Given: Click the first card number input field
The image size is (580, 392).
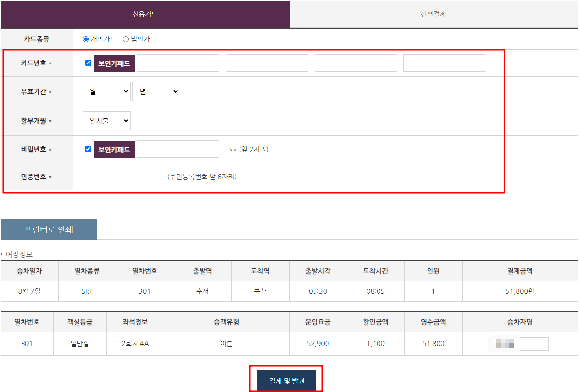Looking at the screenshot, I should pyautogui.click(x=177, y=63).
